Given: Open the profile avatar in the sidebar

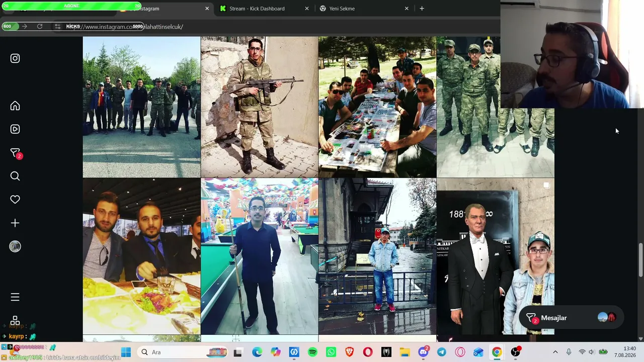Looking at the screenshot, I should click(x=15, y=246).
